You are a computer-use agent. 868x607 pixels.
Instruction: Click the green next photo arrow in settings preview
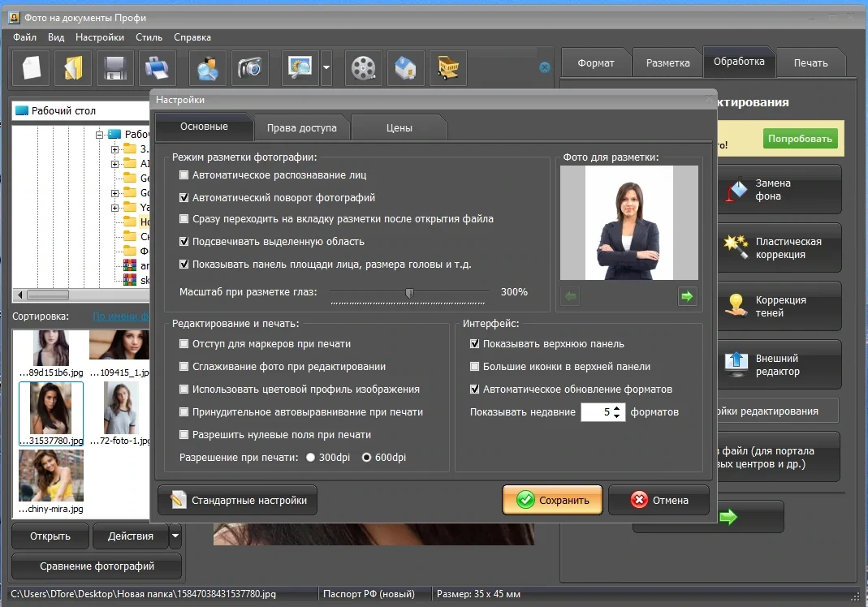coord(687,296)
